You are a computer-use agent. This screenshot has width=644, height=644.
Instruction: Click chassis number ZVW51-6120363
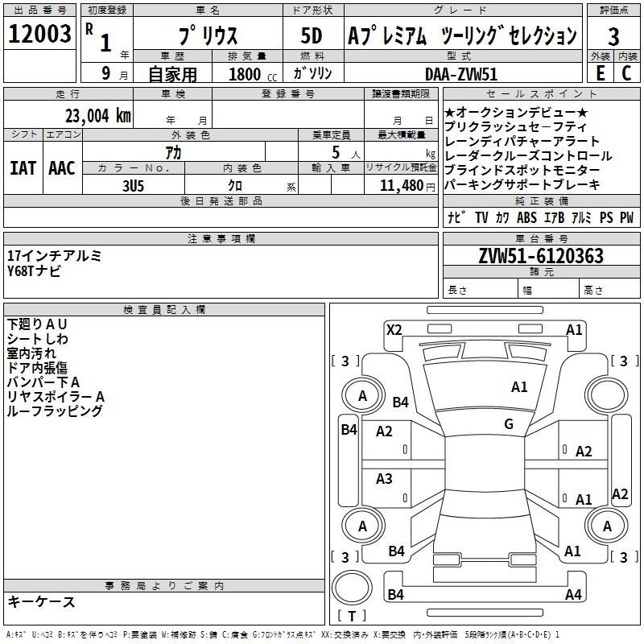541,256
